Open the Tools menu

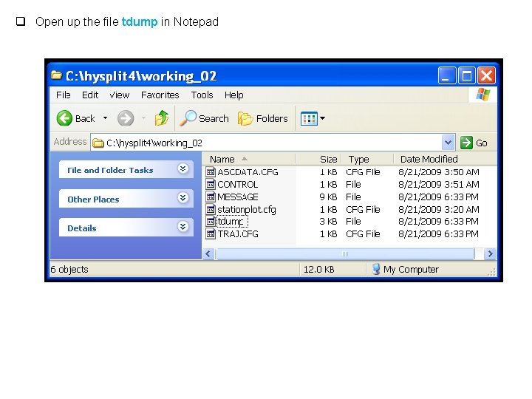pyautogui.click(x=202, y=95)
